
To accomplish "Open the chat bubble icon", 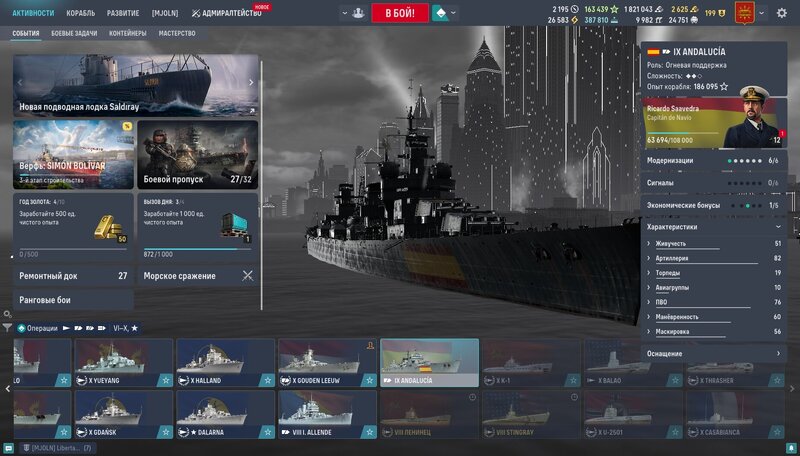I will [9, 448].
